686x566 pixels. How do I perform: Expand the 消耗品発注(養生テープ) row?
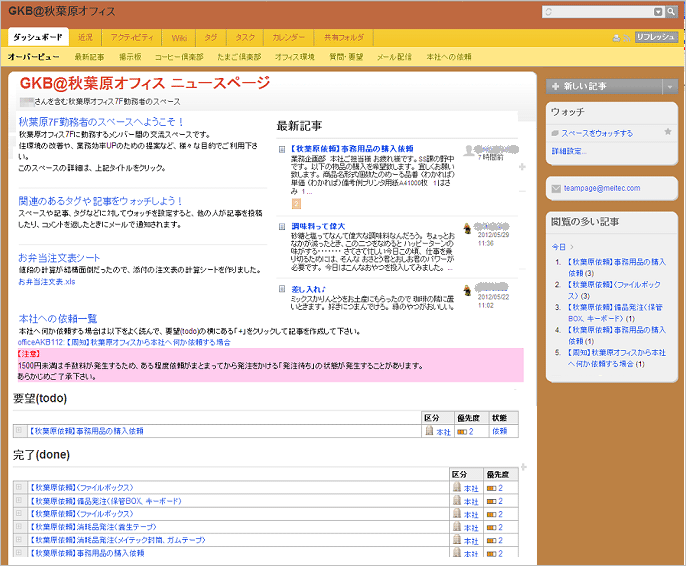coord(19,526)
